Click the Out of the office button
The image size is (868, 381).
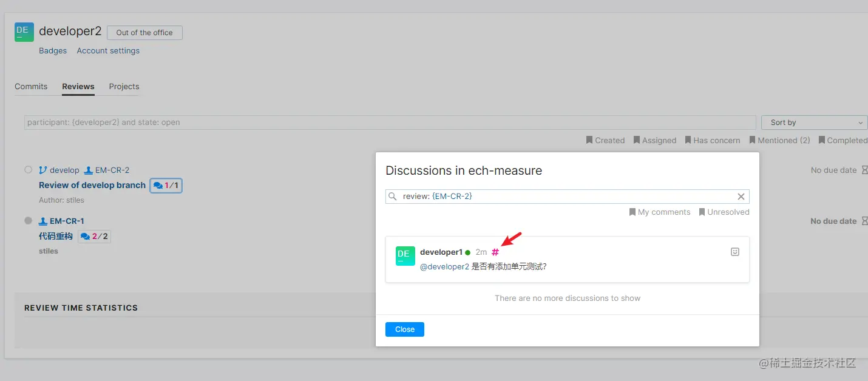tap(144, 33)
